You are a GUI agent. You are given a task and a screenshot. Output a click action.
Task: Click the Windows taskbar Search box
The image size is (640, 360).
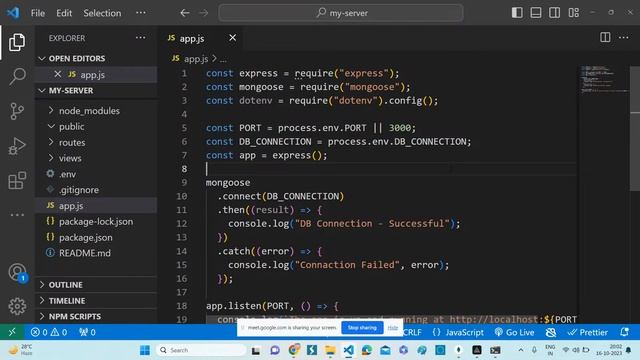coord(201,350)
